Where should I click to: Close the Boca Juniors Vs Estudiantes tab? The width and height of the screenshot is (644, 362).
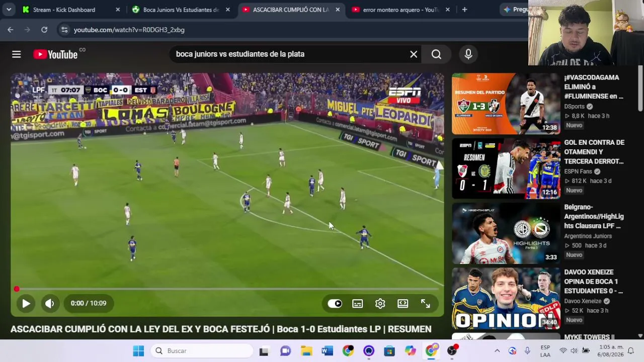[228, 10]
